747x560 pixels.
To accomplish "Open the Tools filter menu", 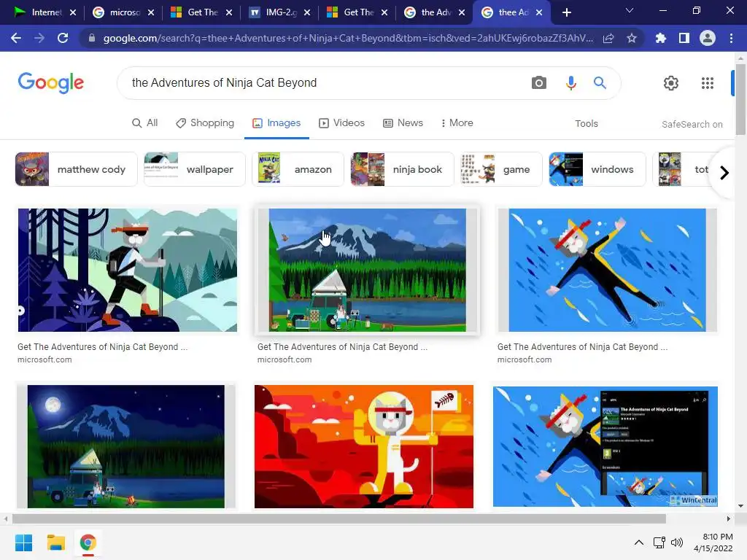I will (586, 124).
